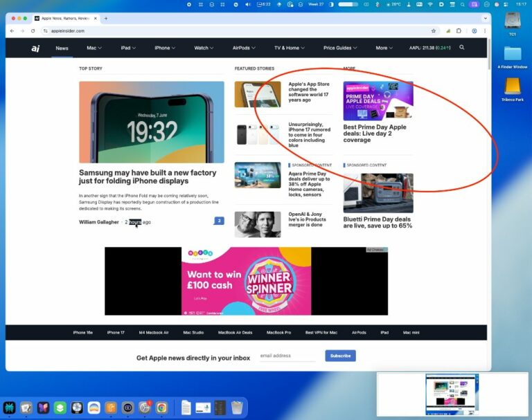The image size is (532, 420).
Task: Open 'Bluetti Prime Day deals' article
Action: point(378,222)
